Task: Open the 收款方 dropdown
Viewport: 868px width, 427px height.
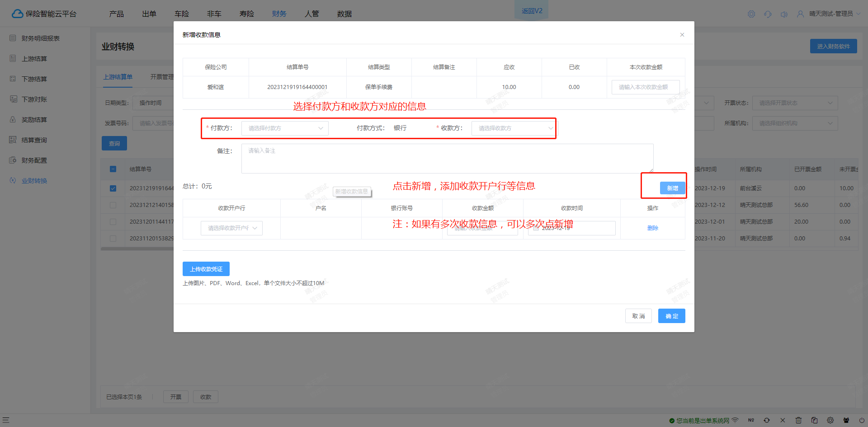Action: point(515,128)
